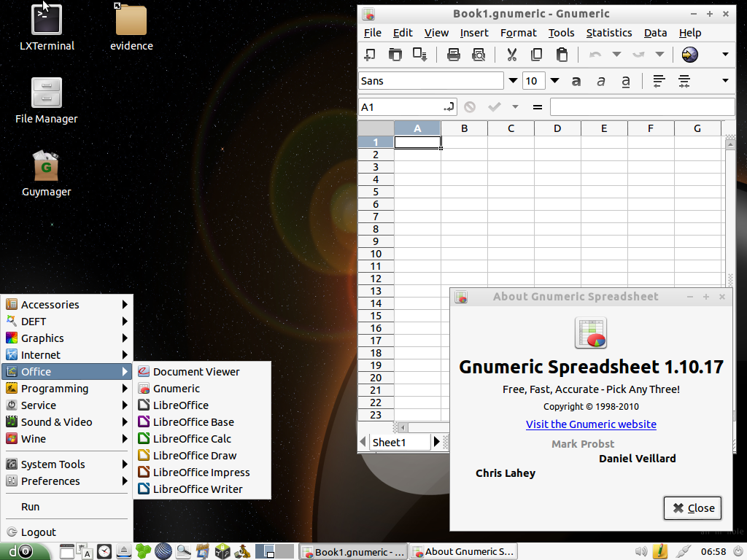Toggle underline text formatting
Viewport: 747px width, 560px height.
625,82
